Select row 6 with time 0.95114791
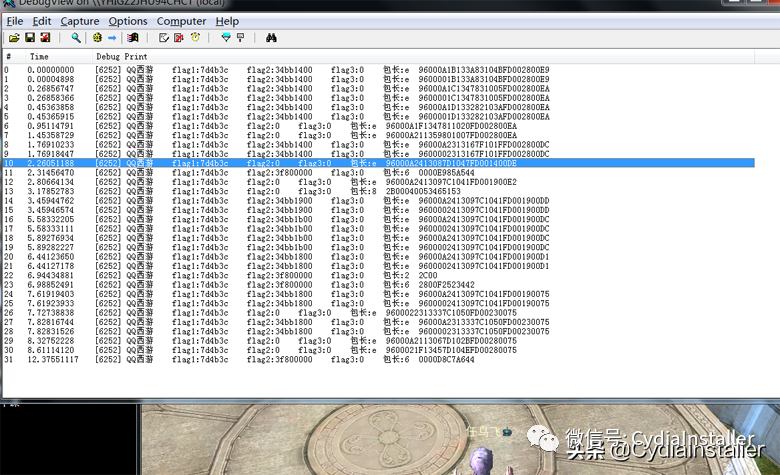Screen dimensions: 780x475 pyautogui.click(x=379, y=126)
